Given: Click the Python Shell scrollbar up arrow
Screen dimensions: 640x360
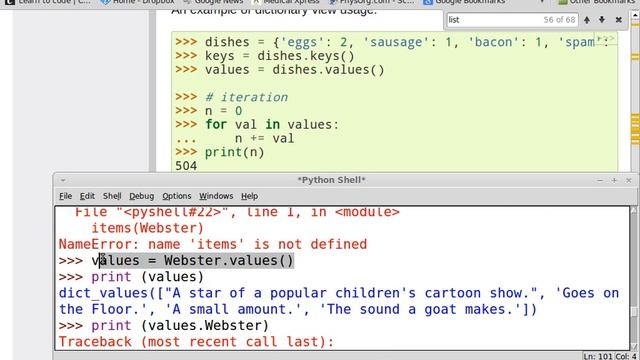Looking at the screenshot, I should [634, 210].
